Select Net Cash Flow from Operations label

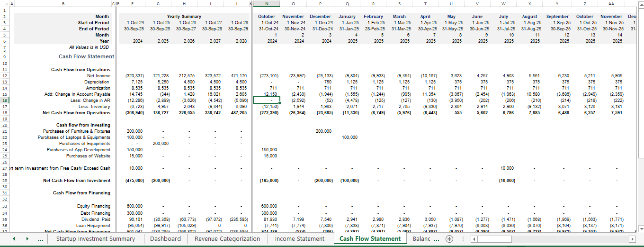point(76,113)
